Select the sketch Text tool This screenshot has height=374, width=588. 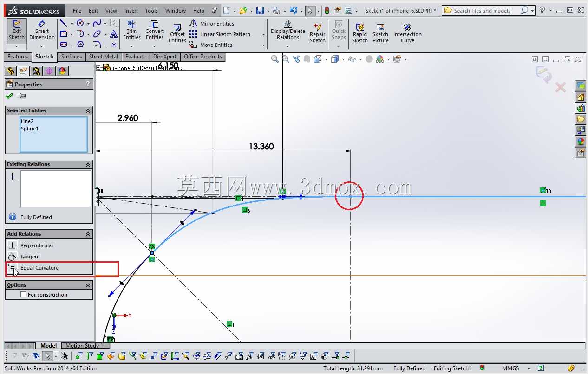pyautogui.click(x=114, y=34)
